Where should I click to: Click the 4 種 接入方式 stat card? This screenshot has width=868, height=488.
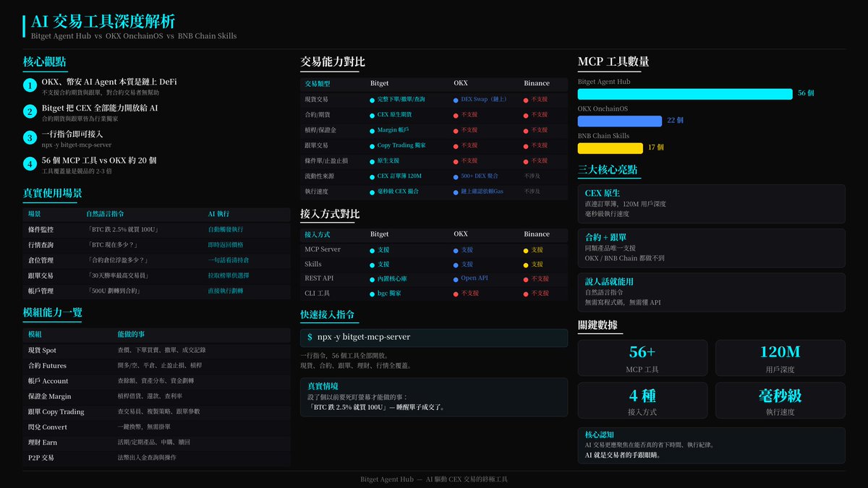coord(642,401)
